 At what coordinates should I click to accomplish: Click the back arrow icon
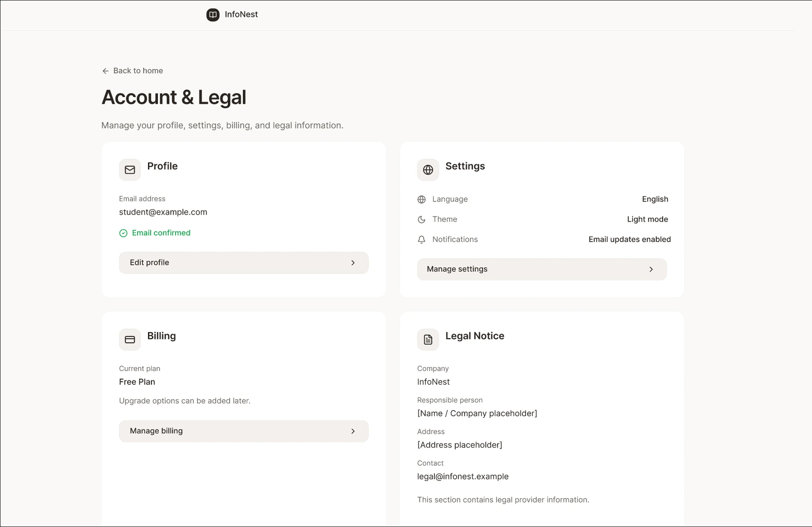point(106,71)
